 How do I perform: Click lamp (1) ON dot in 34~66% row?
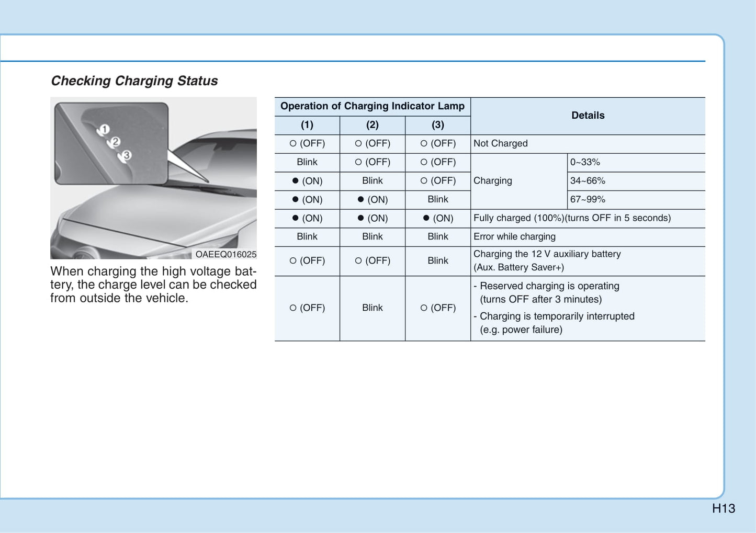point(295,181)
